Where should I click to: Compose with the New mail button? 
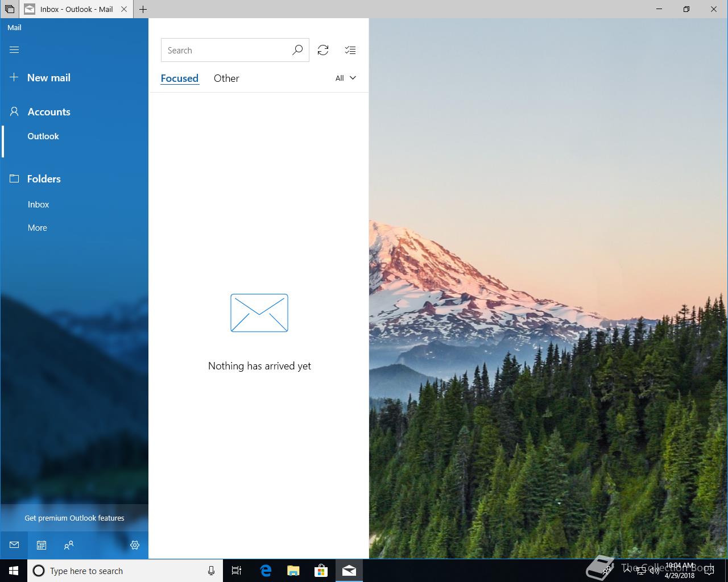tap(40, 78)
